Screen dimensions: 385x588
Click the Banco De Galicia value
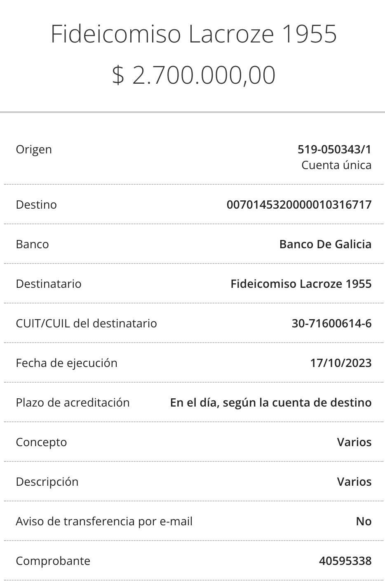(325, 244)
